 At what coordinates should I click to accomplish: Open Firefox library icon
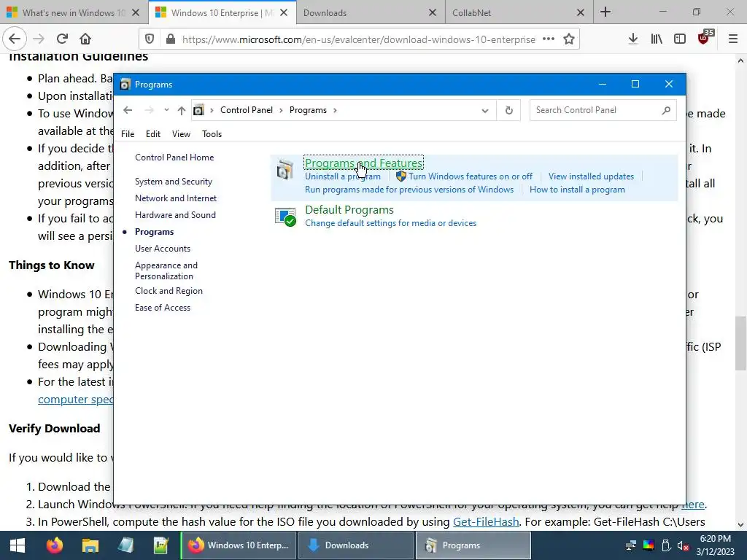[657, 39]
